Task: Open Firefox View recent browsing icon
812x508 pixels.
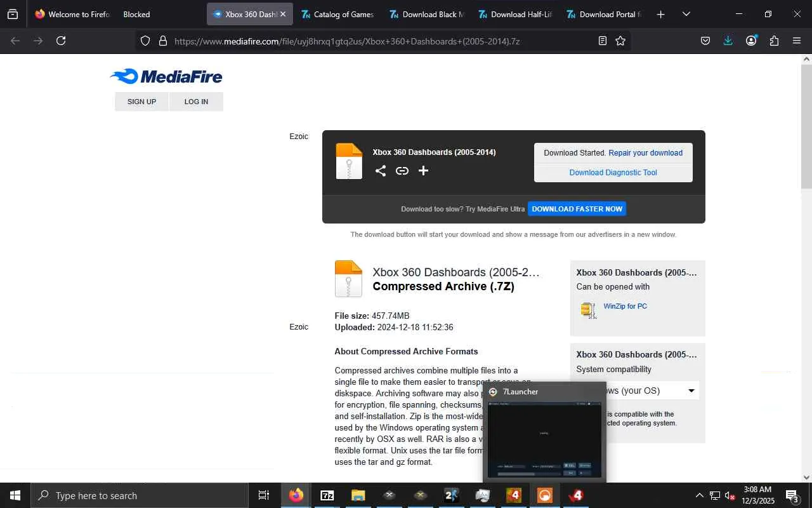Action: tap(13, 14)
